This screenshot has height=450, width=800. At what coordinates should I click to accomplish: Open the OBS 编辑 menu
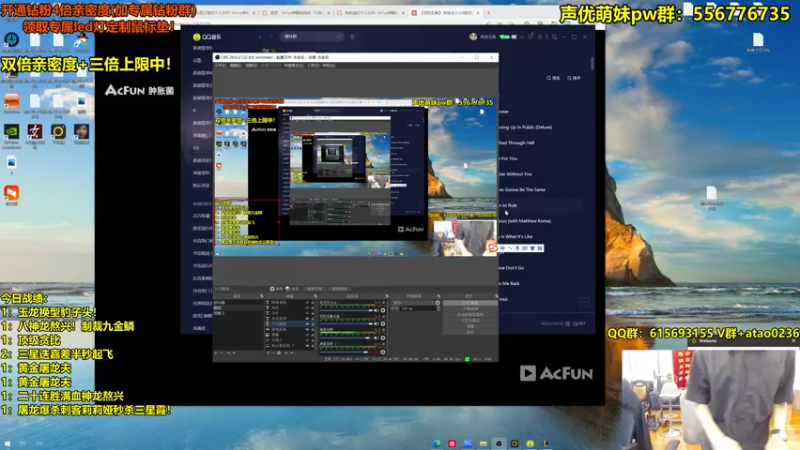(236, 65)
